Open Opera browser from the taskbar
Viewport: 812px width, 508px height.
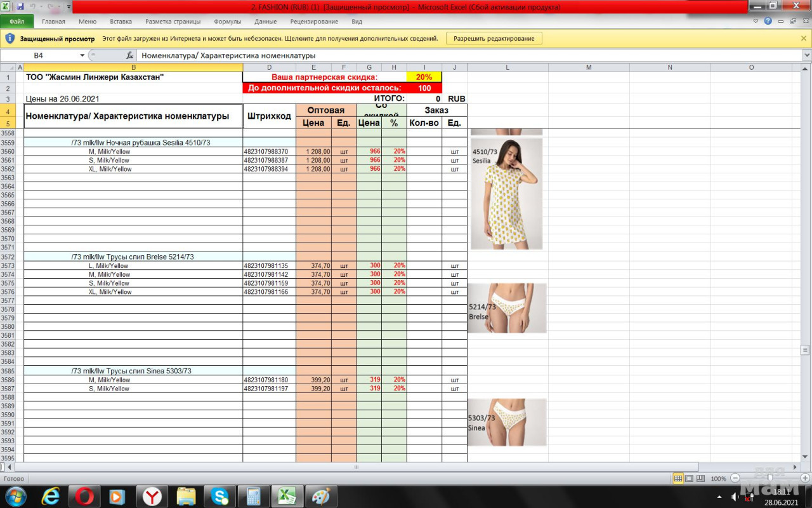(84, 496)
